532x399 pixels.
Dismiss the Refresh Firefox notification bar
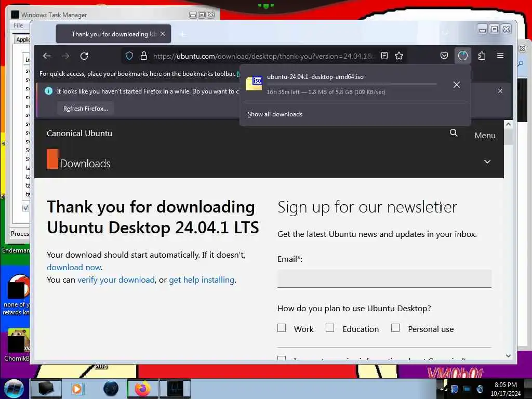click(500, 91)
